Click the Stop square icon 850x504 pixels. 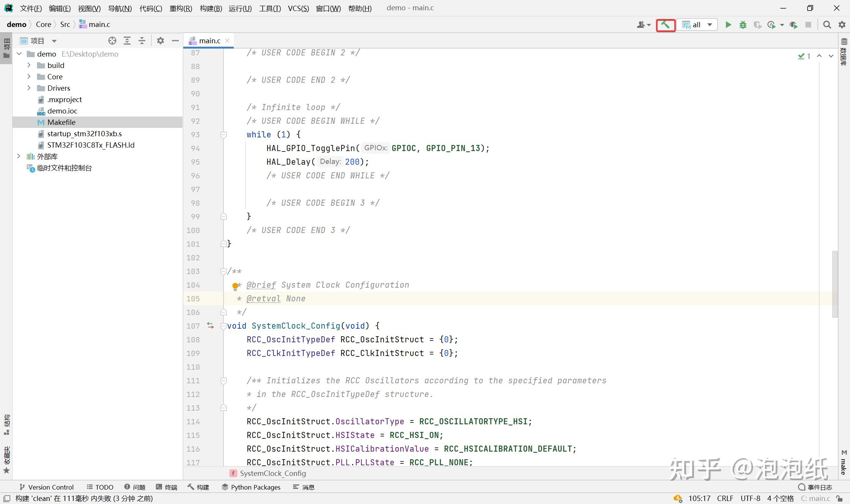pyautogui.click(x=808, y=25)
